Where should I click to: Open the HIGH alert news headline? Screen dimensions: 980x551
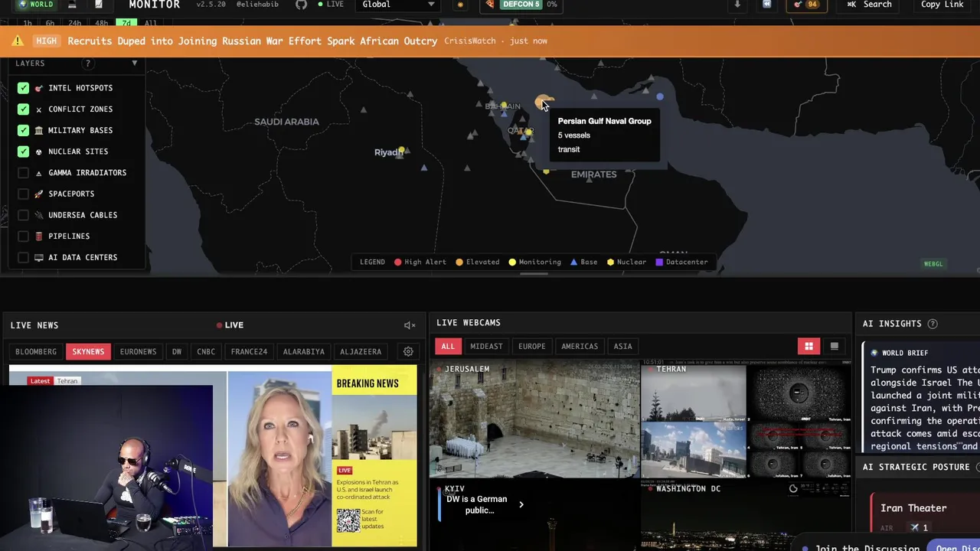(x=253, y=41)
